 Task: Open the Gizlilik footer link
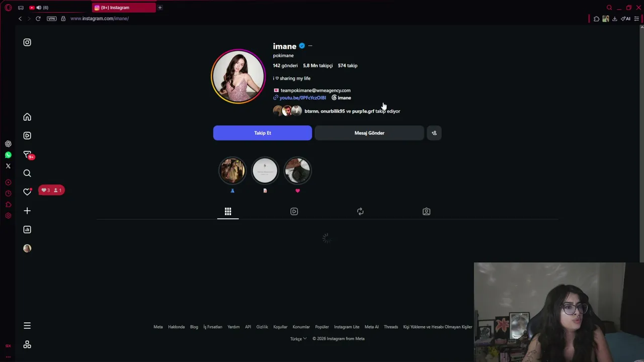pyautogui.click(x=262, y=327)
